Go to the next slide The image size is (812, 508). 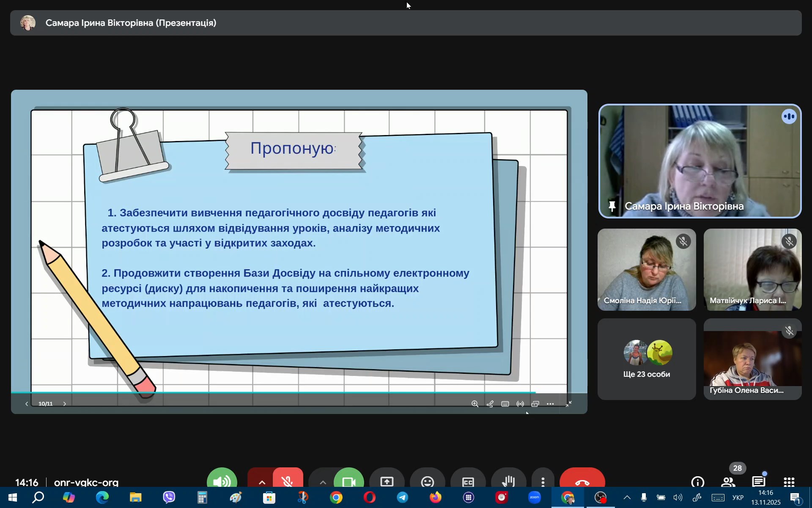(64, 404)
